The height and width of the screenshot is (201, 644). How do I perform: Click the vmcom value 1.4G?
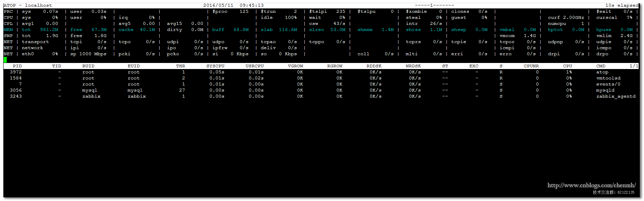coord(530,36)
